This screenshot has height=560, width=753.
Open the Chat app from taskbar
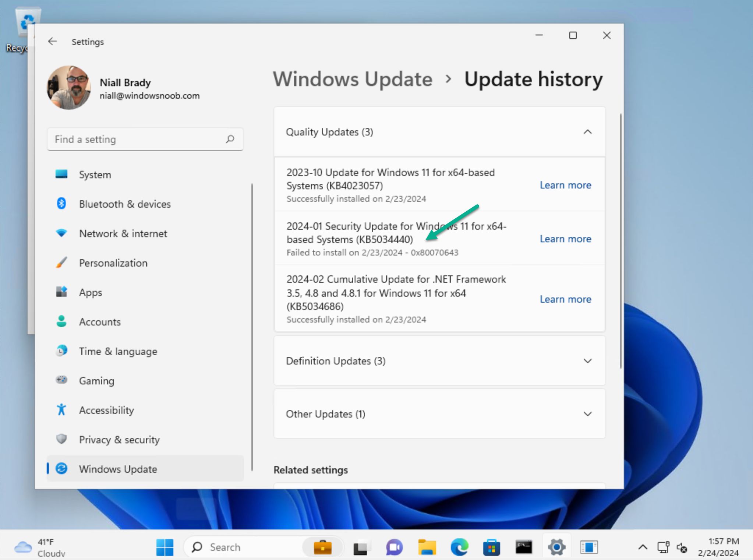(x=394, y=547)
